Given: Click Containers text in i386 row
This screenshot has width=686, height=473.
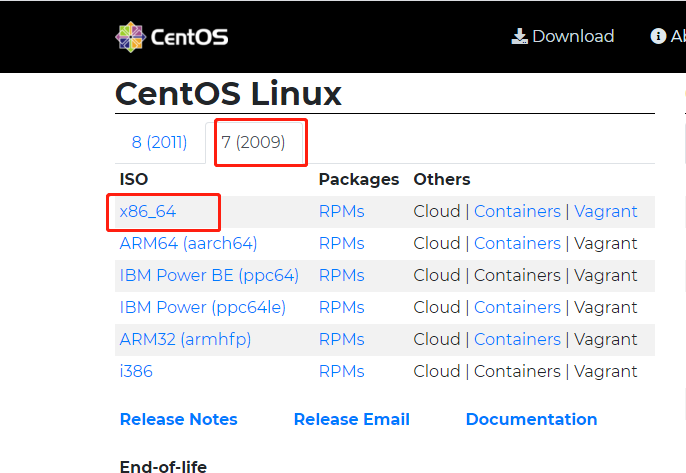Looking at the screenshot, I should [517, 371].
